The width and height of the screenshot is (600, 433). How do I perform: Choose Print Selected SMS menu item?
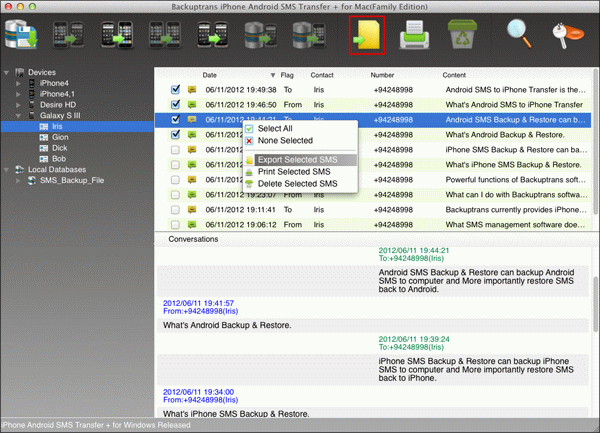point(294,172)
